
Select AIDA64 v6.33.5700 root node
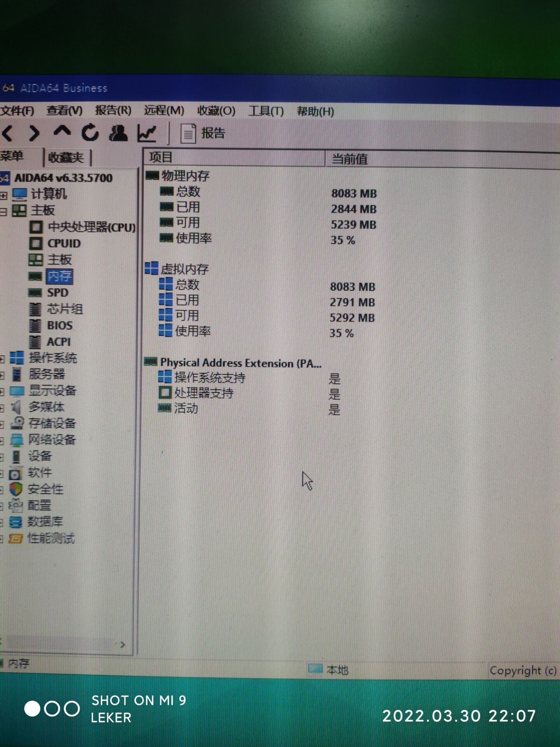click(63, 178)
